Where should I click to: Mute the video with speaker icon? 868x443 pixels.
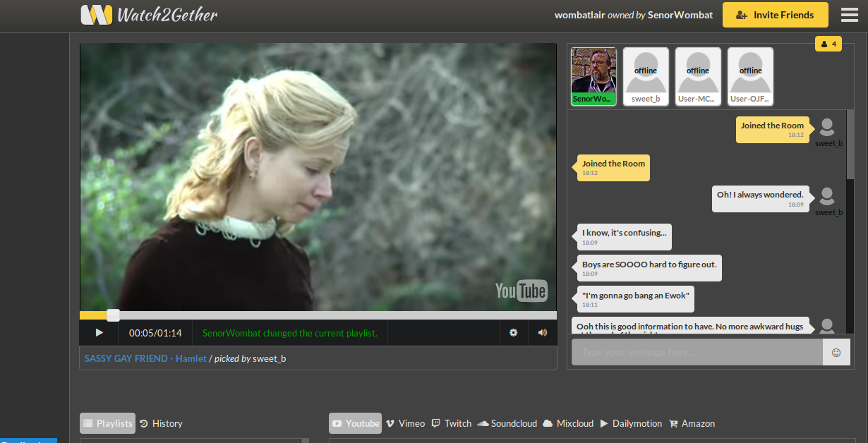point(542,333)
